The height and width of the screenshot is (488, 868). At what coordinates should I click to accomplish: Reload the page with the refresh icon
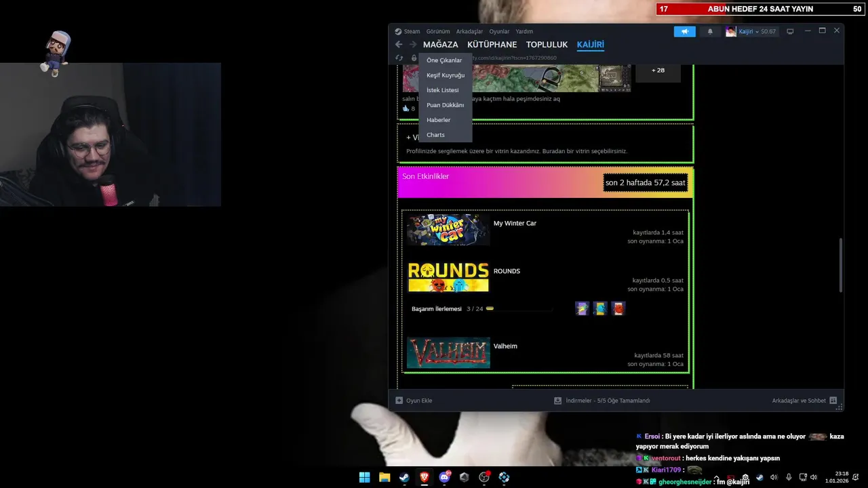(x=399, y=58)
